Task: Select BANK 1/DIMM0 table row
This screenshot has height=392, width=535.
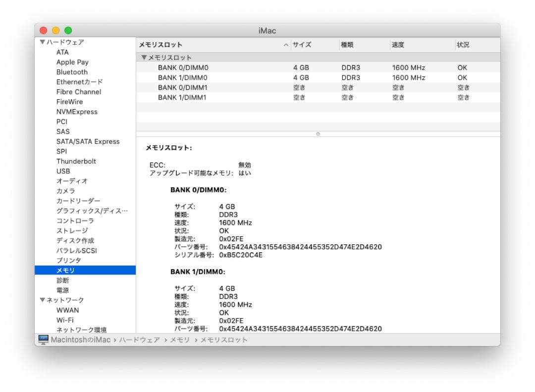Action: pyautogui.click(x=318, y=77)
